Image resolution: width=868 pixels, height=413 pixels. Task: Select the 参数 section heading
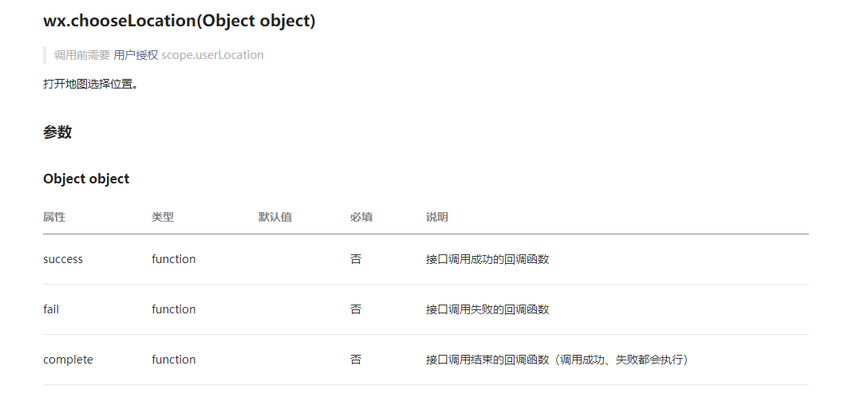pos(57,132)
